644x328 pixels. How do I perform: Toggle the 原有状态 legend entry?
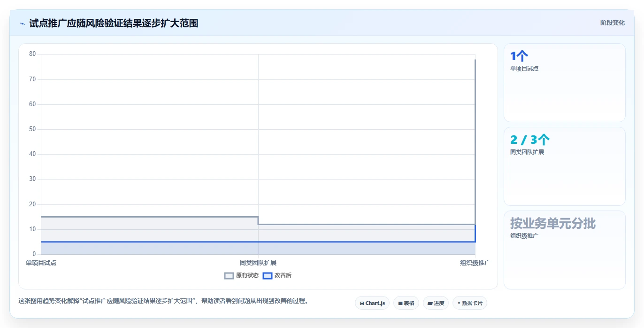click(x=241, y=275)
